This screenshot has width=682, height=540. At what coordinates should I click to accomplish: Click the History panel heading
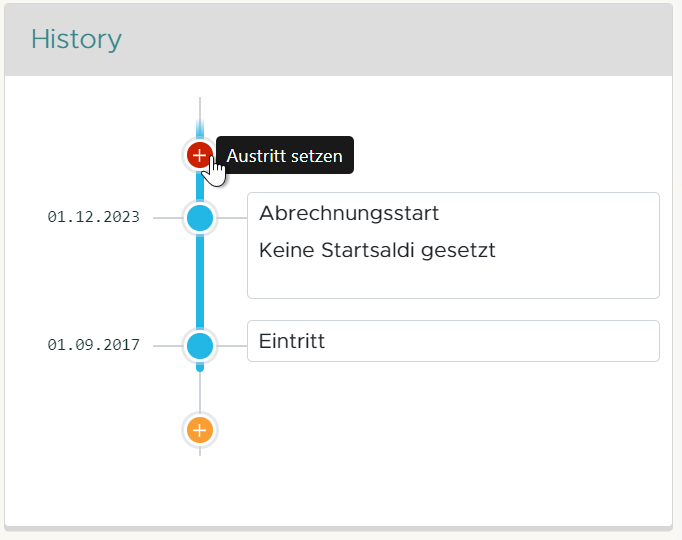pyautogui.click(x=76, y=40)
